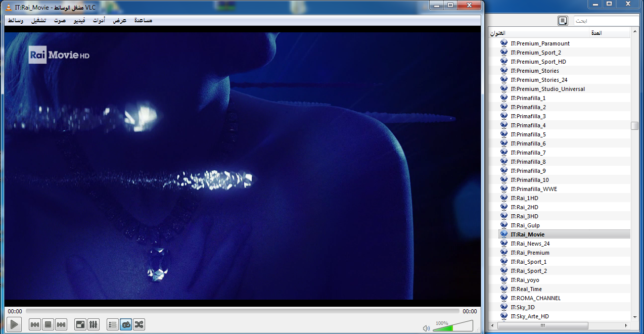Click globe icon beside IT:Primafilla_1
The height and width of the screenshot is (334, 644).
tap(504, 98)
